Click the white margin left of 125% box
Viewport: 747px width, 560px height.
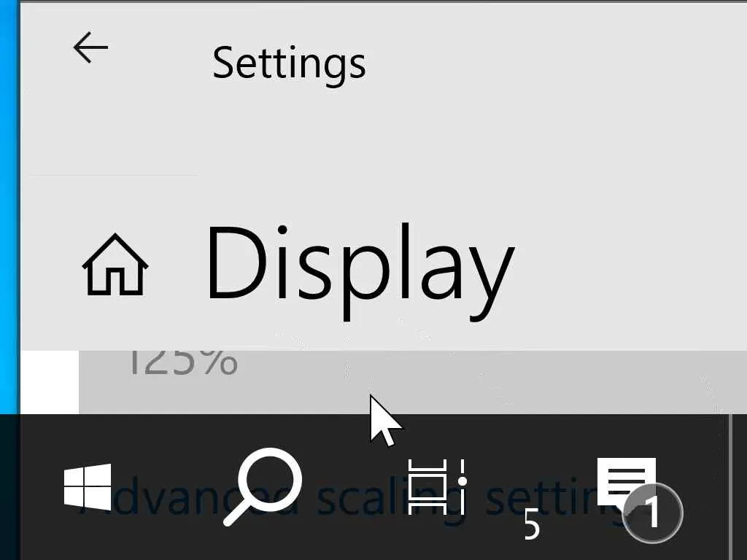click(x=50, y=382)
